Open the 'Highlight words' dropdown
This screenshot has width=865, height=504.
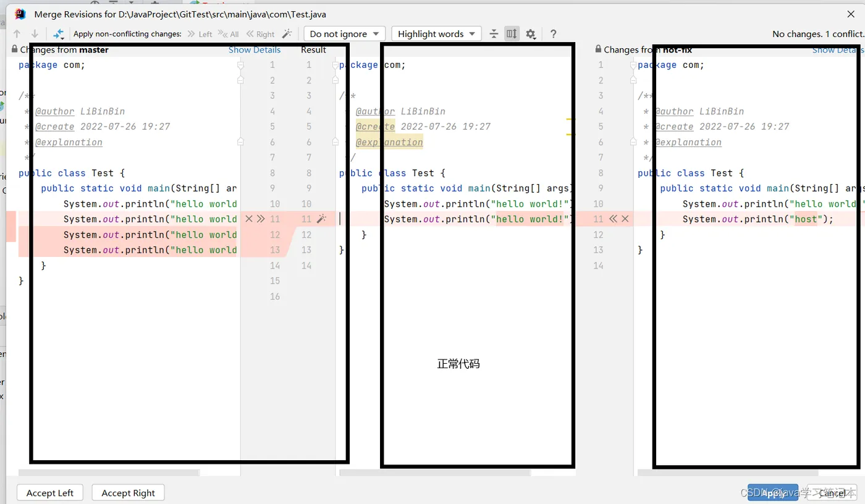pyautogui.click(x=436, y=34)
